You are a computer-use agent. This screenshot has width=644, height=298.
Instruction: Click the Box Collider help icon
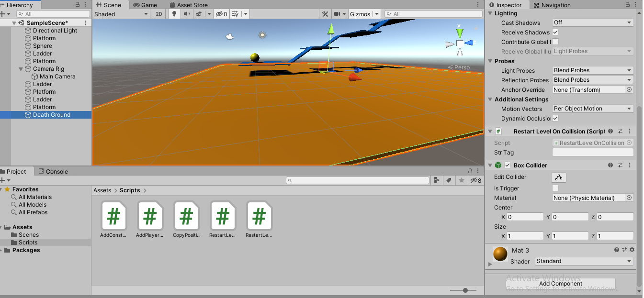click(610, 165)
